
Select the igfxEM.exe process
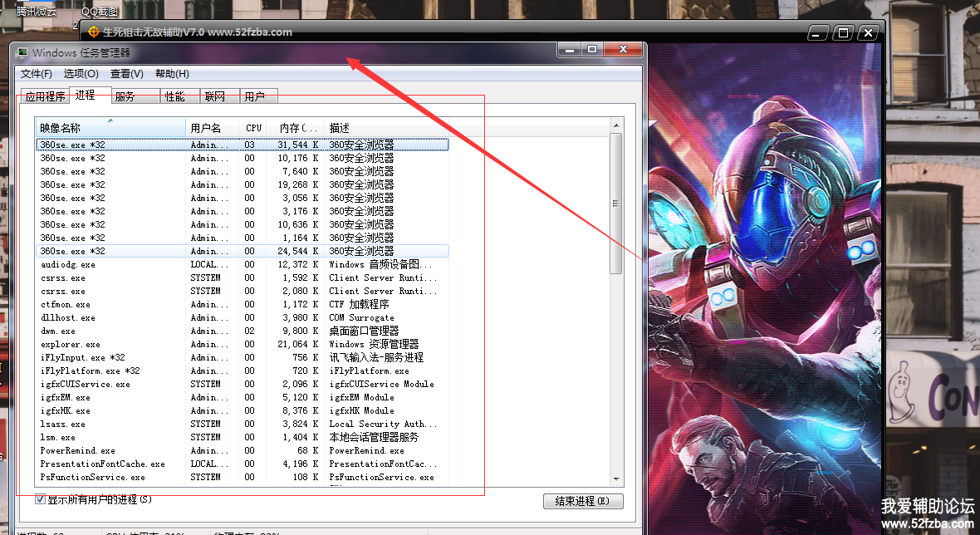[x=243, y=397]
